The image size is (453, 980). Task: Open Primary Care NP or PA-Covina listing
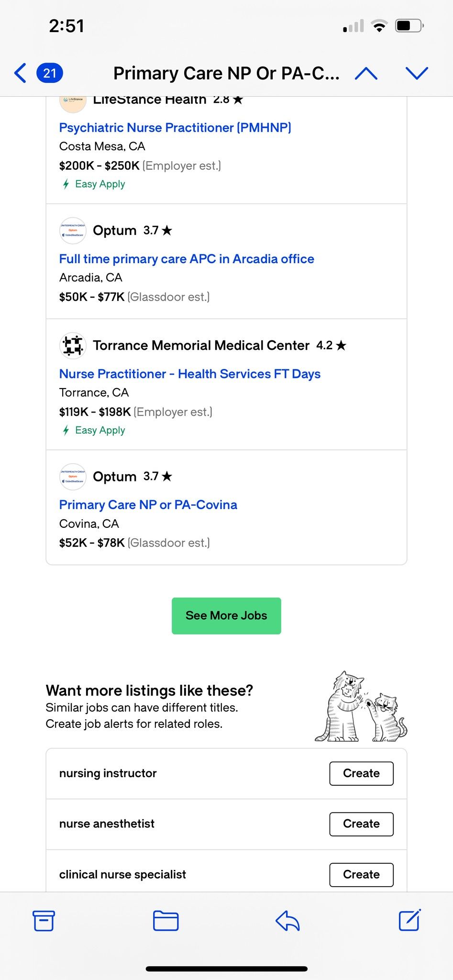[x=148, y=505]
